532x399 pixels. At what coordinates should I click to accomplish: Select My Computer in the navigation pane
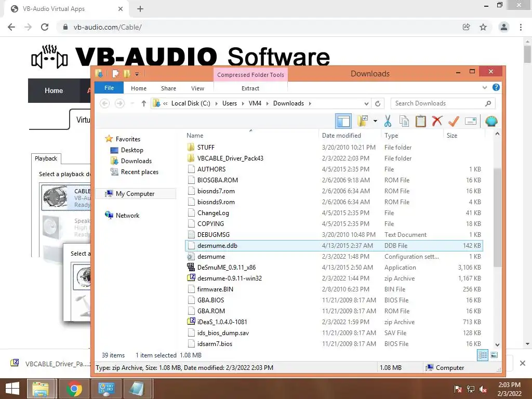click(135, 194)
